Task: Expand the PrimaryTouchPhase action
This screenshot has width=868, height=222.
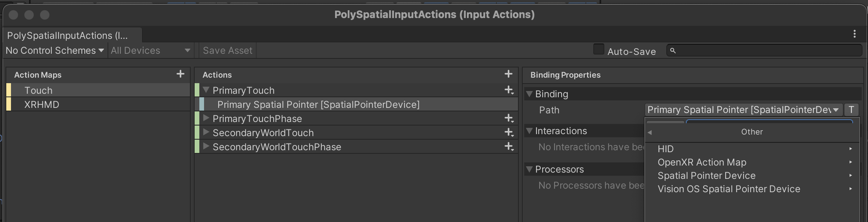Action: pos(206,118)
